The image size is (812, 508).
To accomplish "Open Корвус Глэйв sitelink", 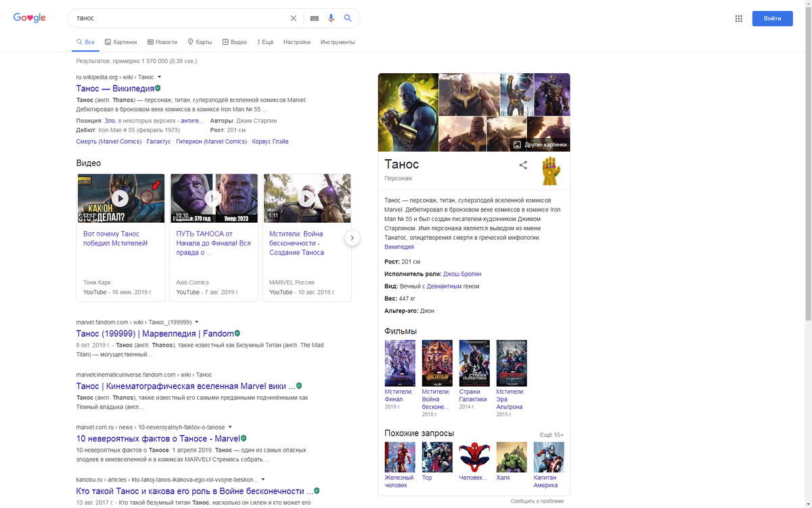I will [x=270, y=142].
